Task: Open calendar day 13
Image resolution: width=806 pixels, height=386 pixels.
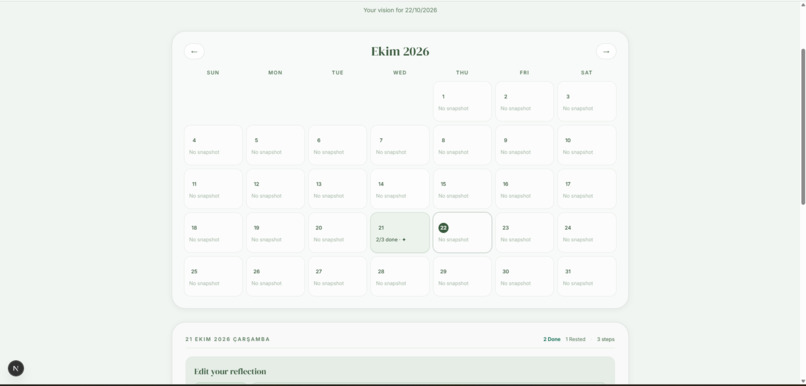Action: (x=338, y=189)
